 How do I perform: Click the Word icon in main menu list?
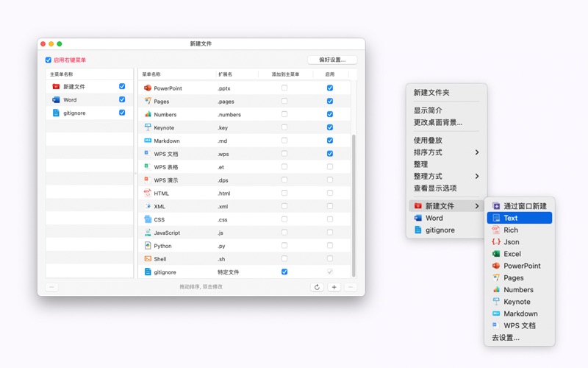click(56, 100)
